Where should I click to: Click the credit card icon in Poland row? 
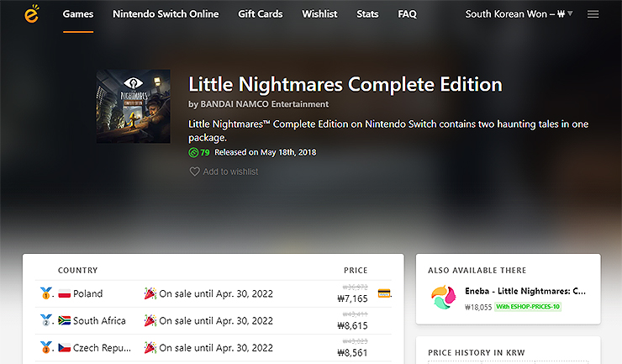coord(384,293)
